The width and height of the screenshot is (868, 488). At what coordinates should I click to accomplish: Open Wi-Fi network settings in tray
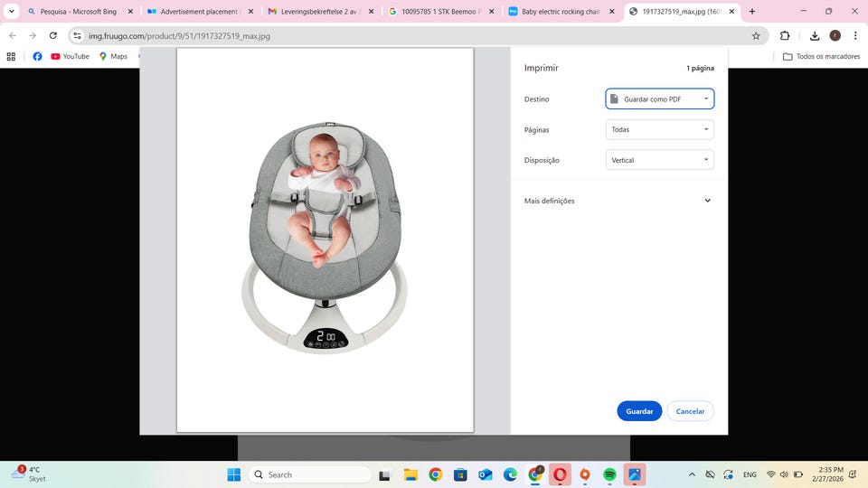[770, 474]
